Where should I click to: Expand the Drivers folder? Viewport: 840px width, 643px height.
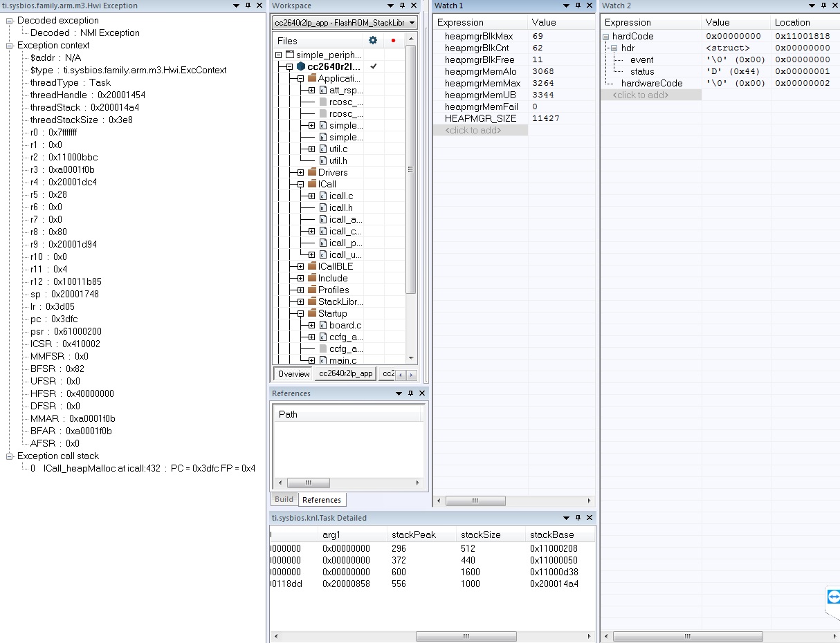click(300, 173)
